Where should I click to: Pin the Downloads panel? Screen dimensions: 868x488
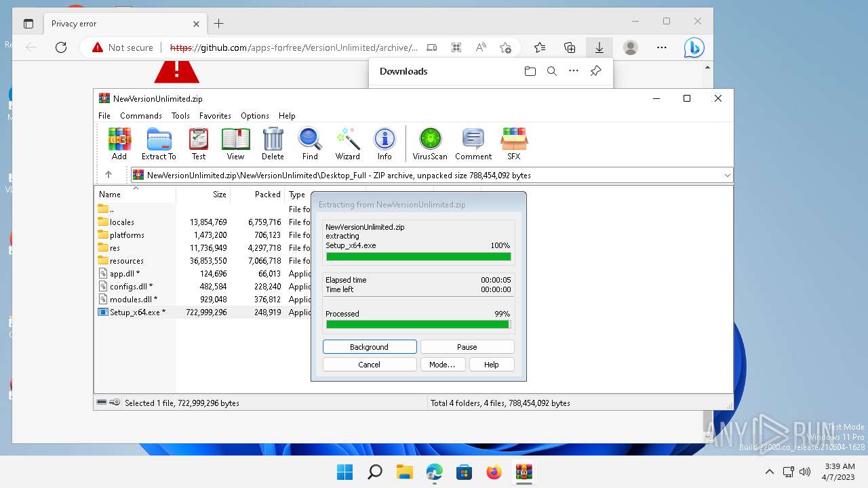(595, 71)
